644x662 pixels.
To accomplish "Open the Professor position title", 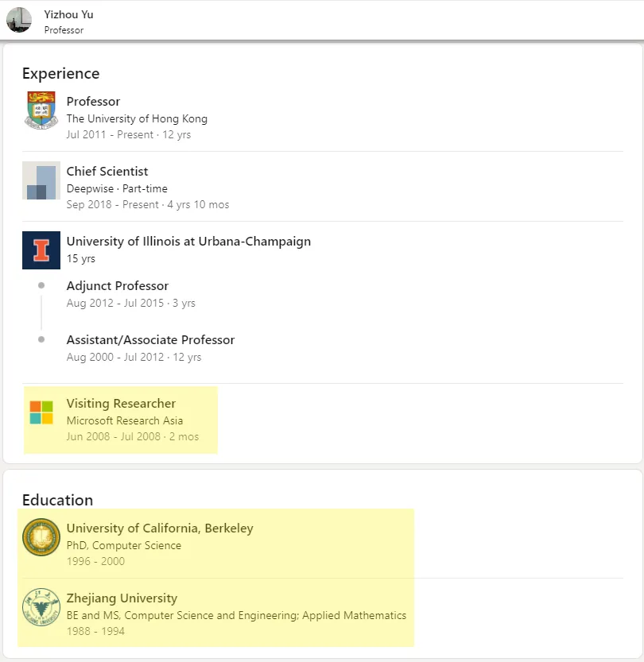I will 93,102.
